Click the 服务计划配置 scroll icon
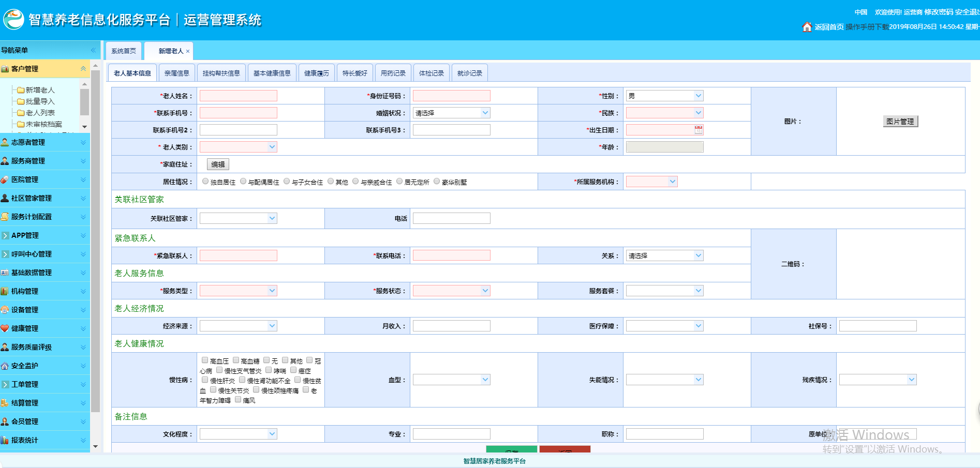The image size is (980, 468). pos(5,217)
